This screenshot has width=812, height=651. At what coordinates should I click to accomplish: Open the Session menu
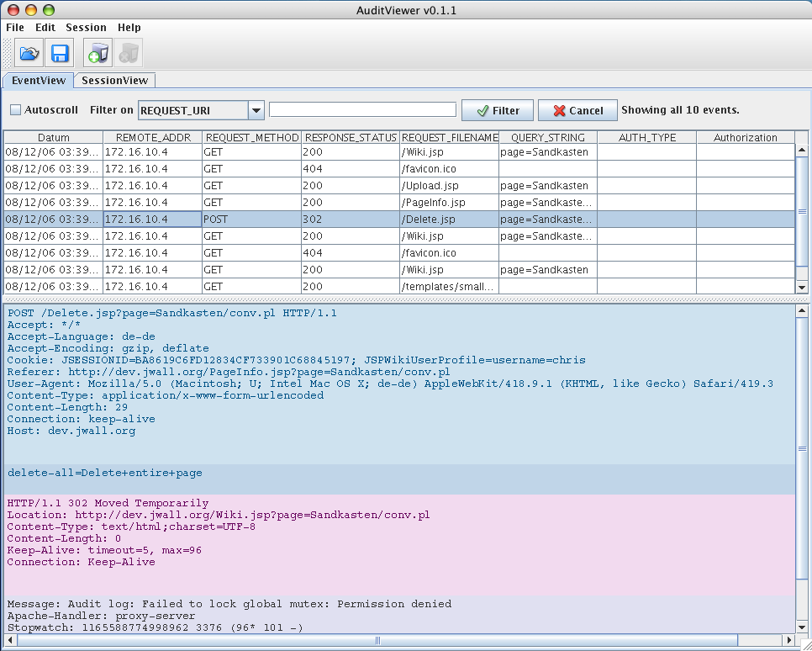pyautogui.click(x=86, y=28)
